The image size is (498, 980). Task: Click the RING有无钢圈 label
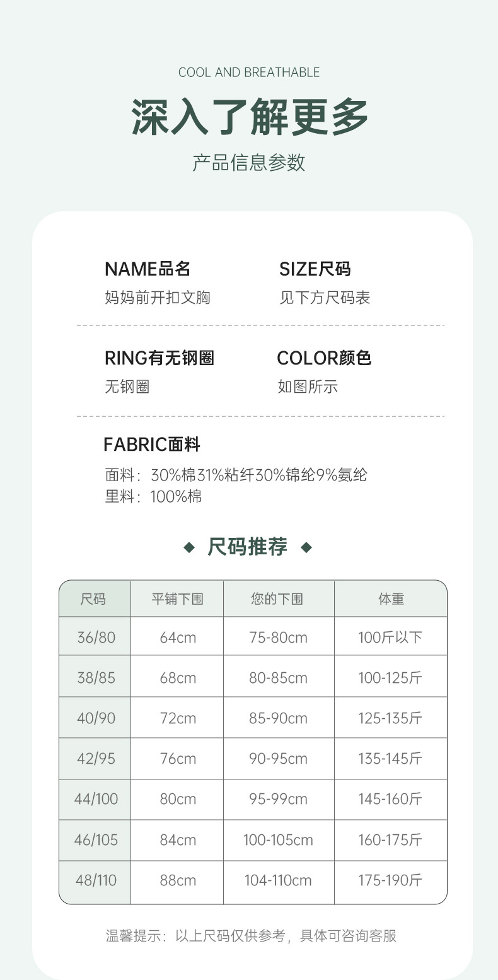coord(159,358)
